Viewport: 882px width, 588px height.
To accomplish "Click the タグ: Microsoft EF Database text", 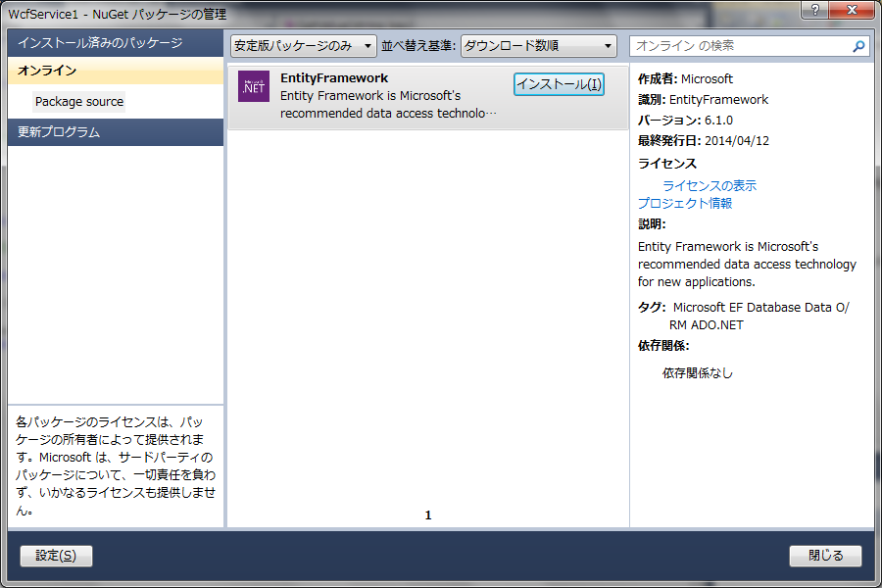I will pos(744,316).
